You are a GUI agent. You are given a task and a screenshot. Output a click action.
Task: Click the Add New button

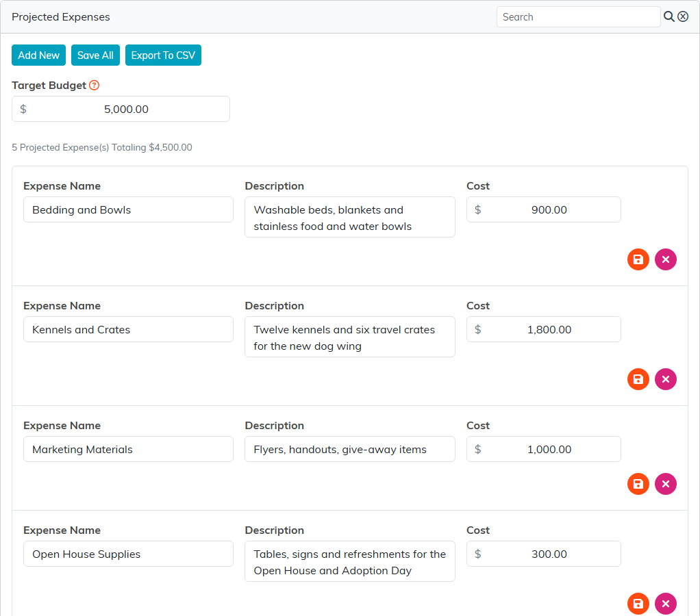pyautogui.click(x=38, y=55)
